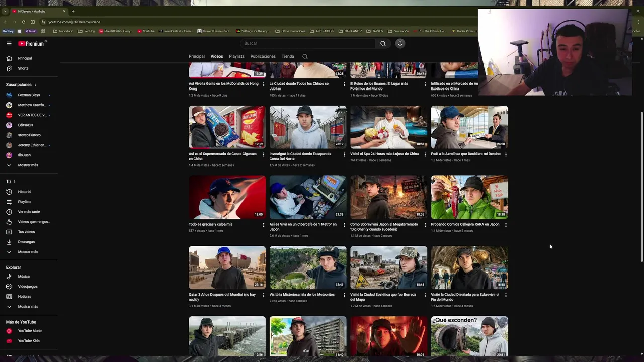Open options for Spa 24 Horas video

pyautogui.click(x=425, y=154)
